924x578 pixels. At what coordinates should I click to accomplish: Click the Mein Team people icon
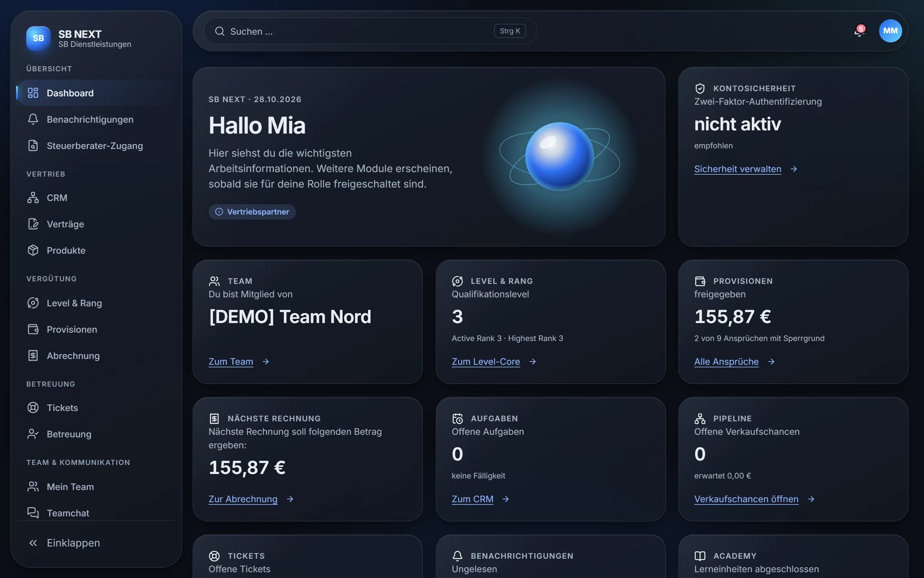pos(33,487)
